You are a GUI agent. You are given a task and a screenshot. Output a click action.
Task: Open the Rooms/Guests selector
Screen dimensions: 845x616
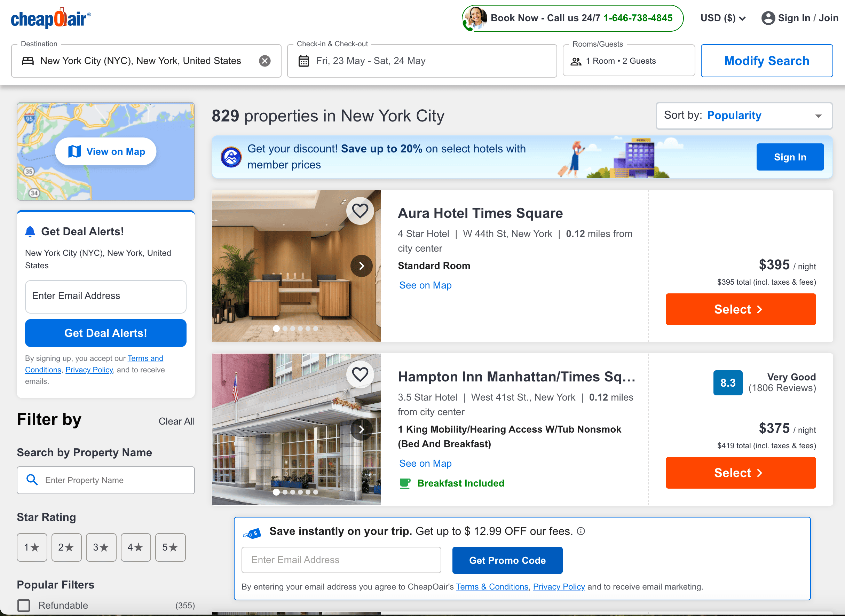(629, 61)
